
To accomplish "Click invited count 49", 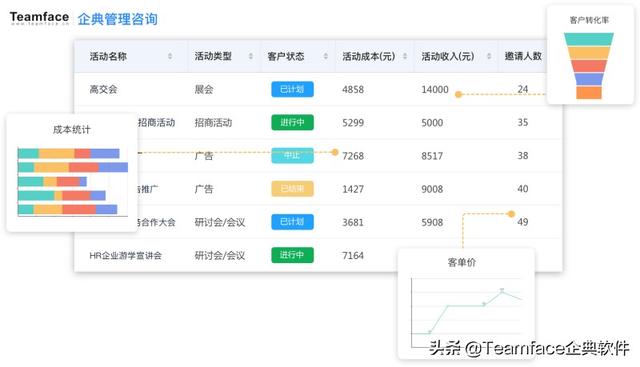I will 523,222.
